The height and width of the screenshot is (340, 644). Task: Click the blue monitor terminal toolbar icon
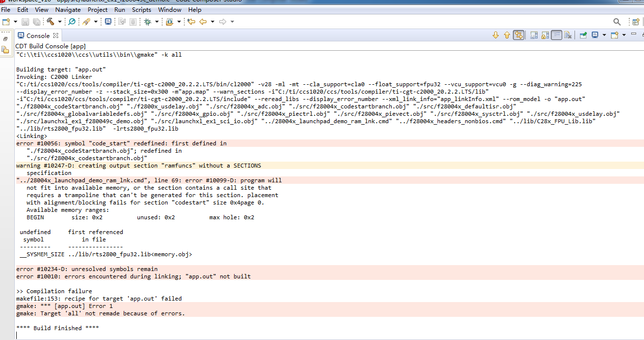point(108,22)
